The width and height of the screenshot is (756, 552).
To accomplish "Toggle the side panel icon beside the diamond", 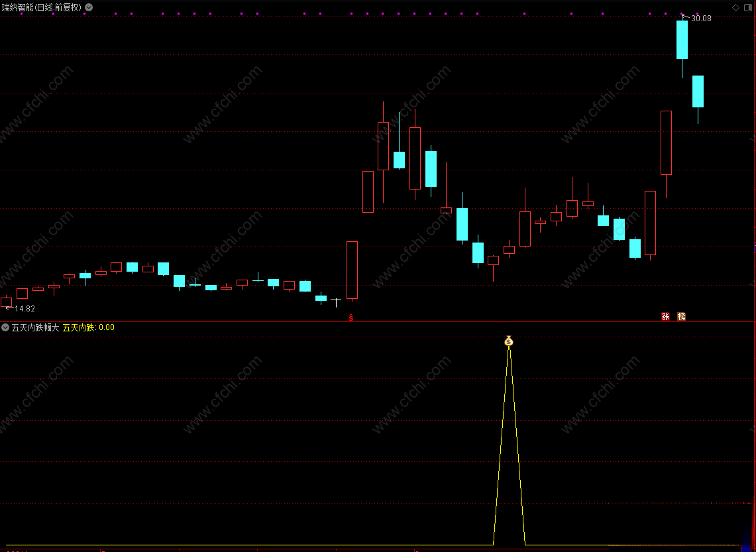I will pos(749,7).
